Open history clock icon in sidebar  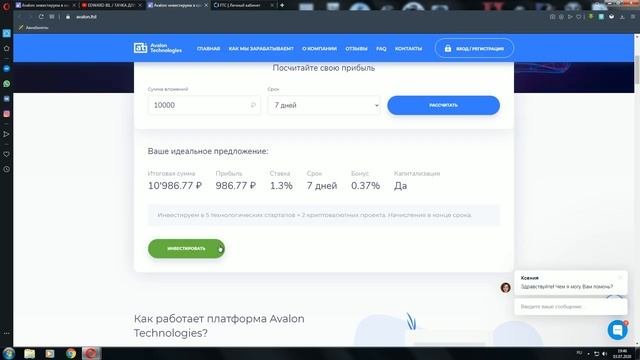[7, 169]
